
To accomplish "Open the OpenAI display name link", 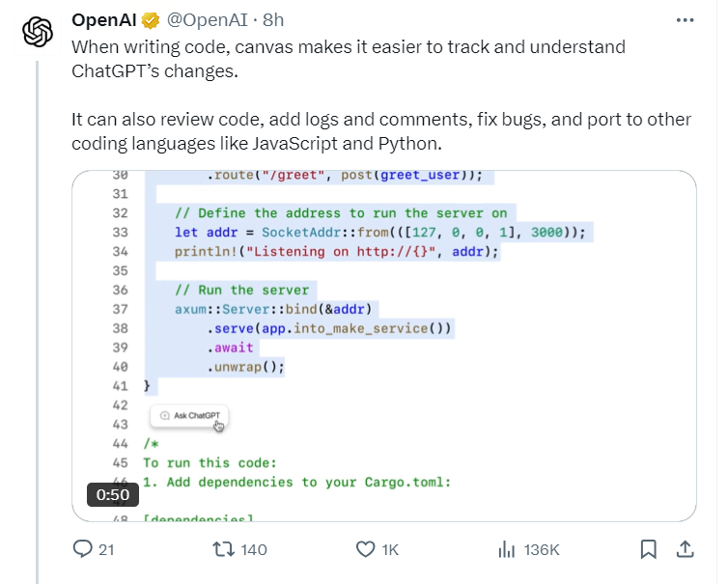I will [x=103, y=20].
